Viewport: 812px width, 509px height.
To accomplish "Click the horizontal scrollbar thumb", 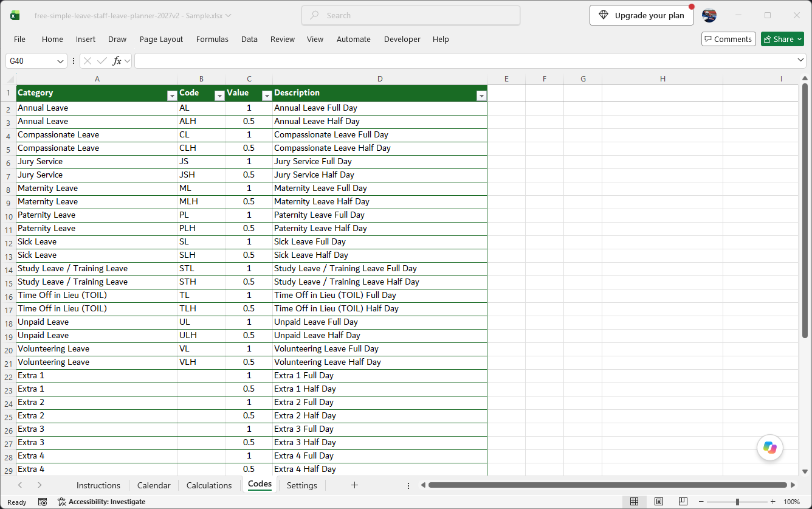I will tap(608, 485).
